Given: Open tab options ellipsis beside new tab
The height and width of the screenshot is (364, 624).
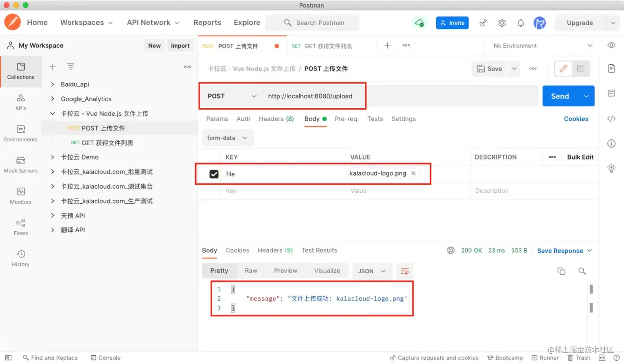Looking at the screenshot, I should [406, 45].
